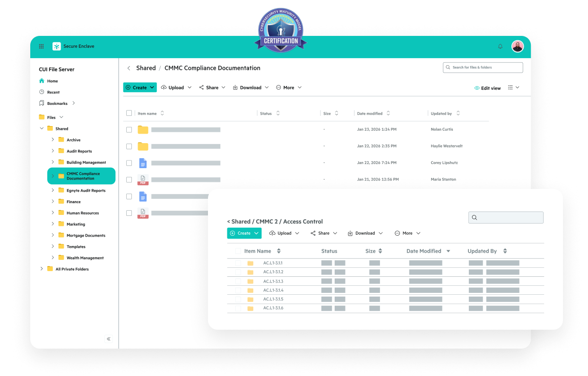Open folder icon in Nolan Curtis row
This screenshot has width=588, height=376.
pyautogui.click(x=143, y=129)
